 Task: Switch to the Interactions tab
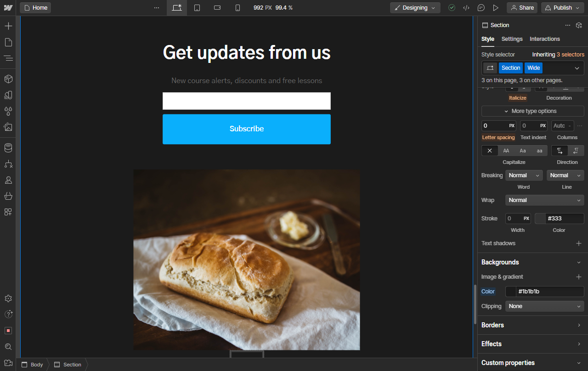[x=545, y=39]
